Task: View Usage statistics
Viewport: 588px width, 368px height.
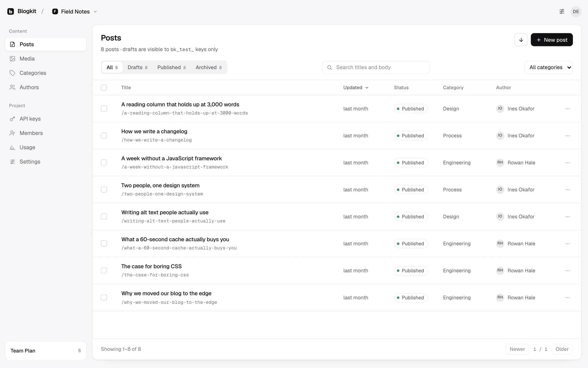Action: point(46,147)
